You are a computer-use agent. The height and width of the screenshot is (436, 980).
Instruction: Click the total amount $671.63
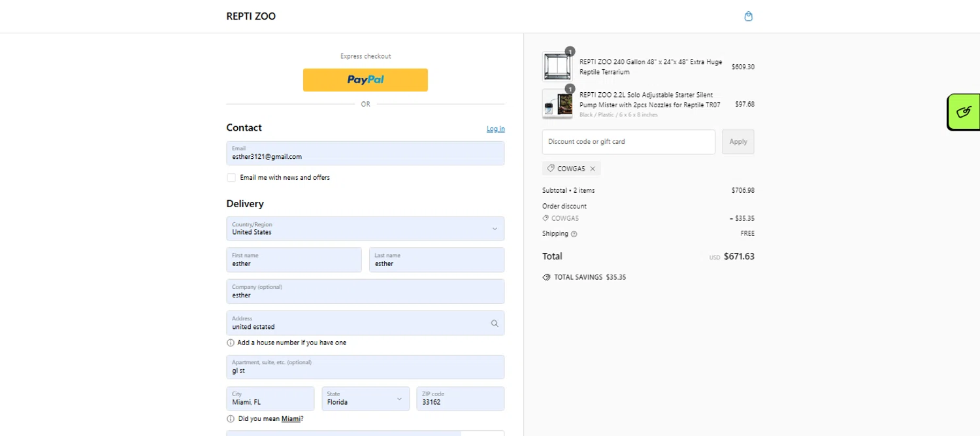[739, 256]
